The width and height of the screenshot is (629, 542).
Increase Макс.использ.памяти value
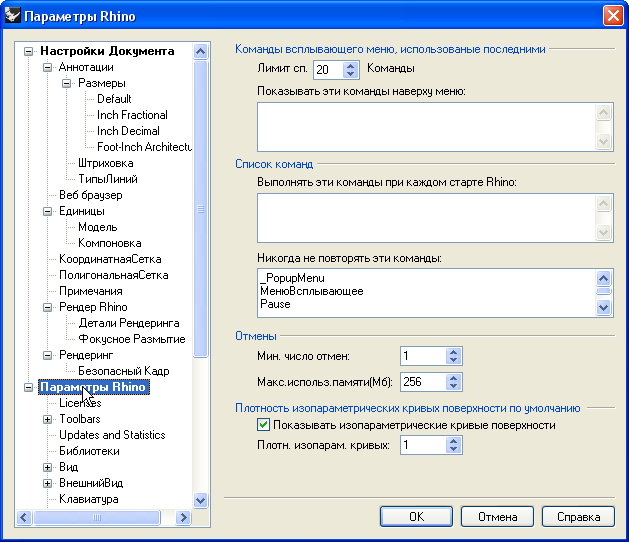point(453,378)
